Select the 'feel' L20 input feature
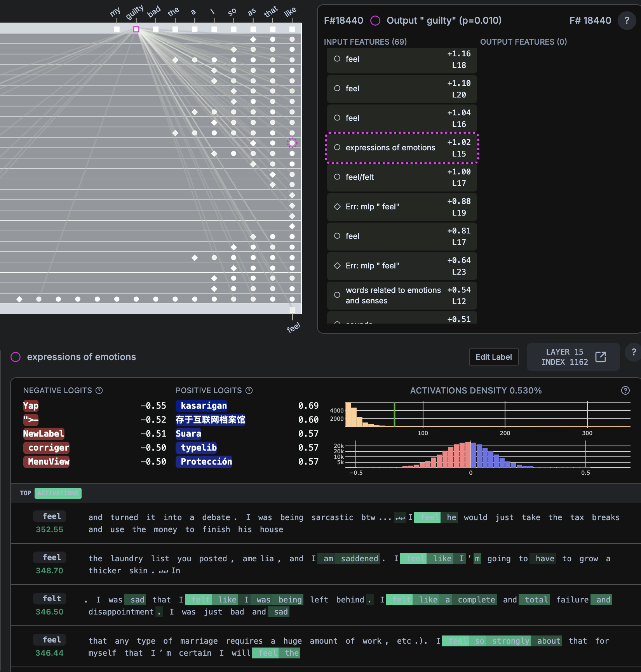The height and width of the screenshot is (672, 641). tap(402, 89)
